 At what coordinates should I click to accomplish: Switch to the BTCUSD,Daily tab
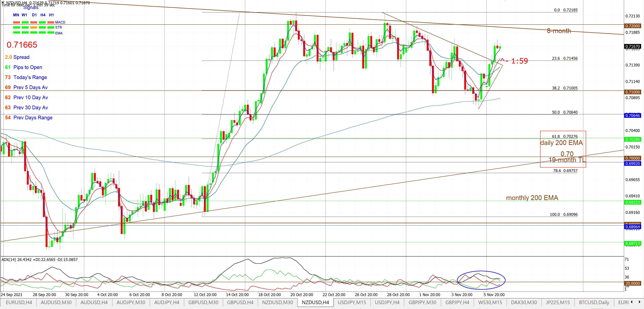point(594,302)
